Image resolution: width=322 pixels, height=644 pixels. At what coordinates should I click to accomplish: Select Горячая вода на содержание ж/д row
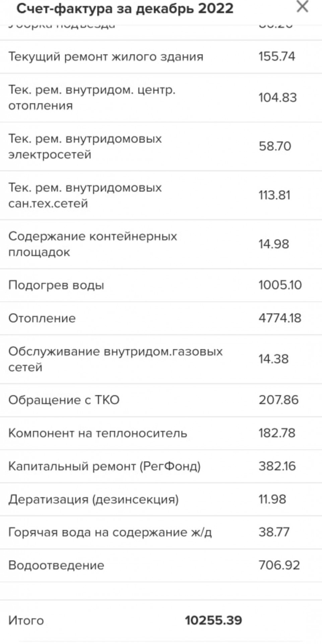point(161,532)
